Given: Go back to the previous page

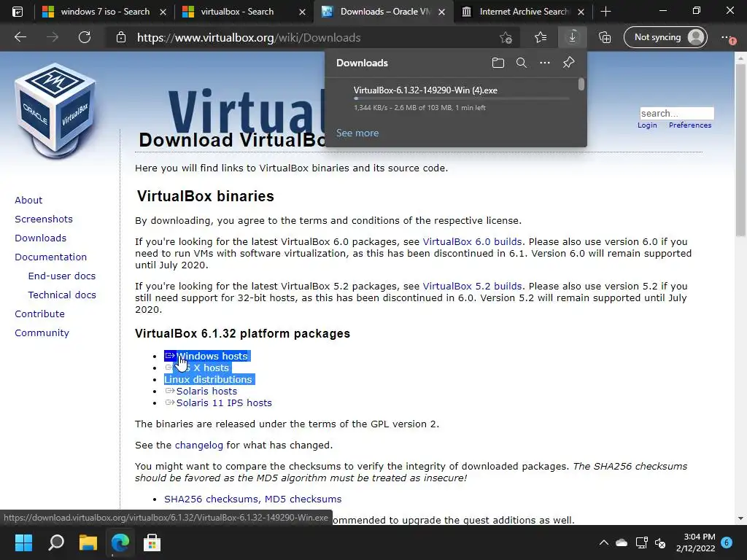Looking at the screenshot, I should pyautogui.click(x=20, y=37).
